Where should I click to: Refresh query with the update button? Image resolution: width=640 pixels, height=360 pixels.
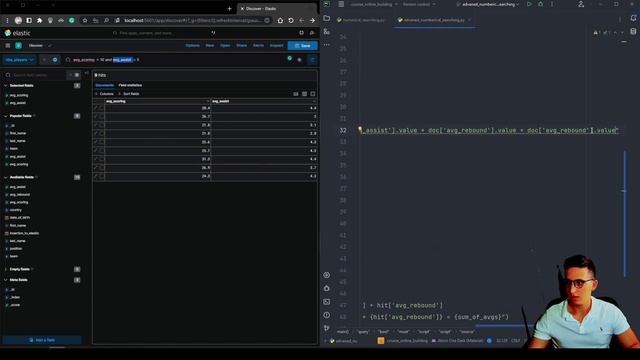pos(313,60)
